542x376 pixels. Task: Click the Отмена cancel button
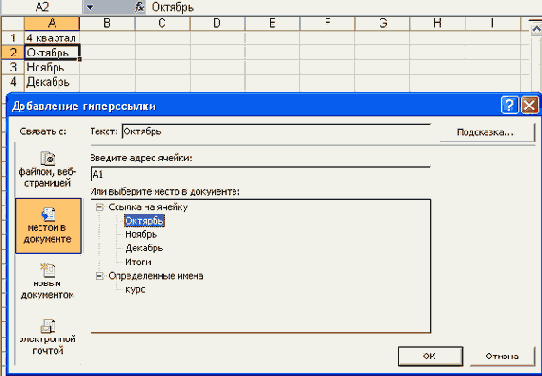(502, 356)
